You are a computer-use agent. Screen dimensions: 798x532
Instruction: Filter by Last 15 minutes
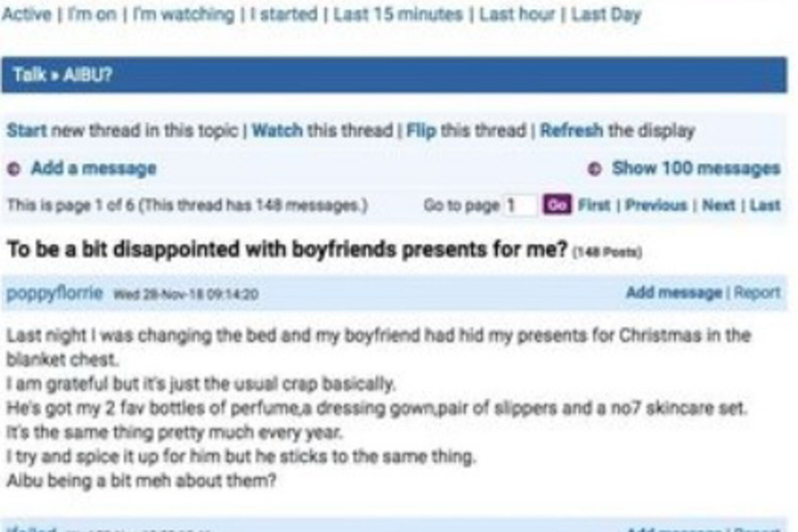pos(398,14)
